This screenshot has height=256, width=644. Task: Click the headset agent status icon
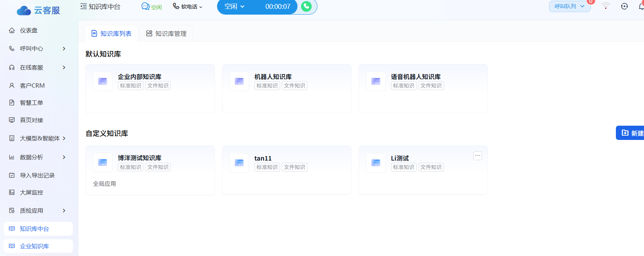pos(624,6)
